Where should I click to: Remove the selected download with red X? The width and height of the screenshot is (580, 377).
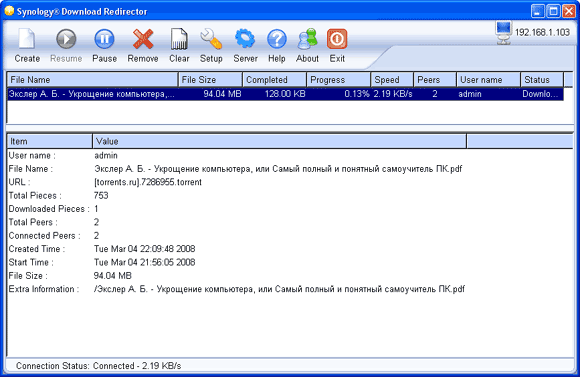click(143, 39)
